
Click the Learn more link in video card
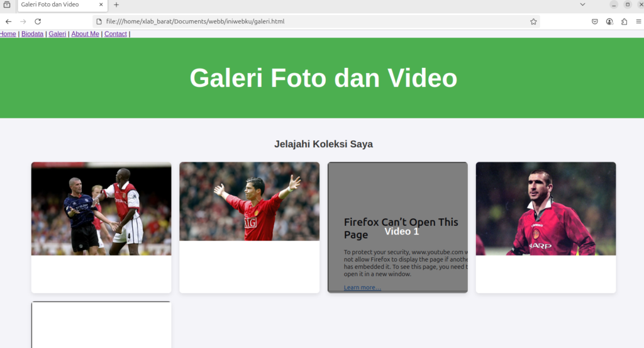[x=362, y=287]
